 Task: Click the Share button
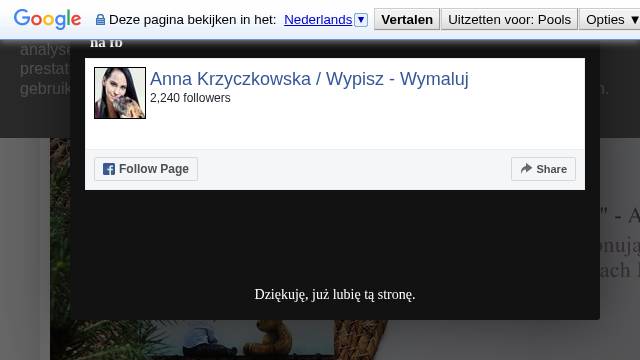543,169
